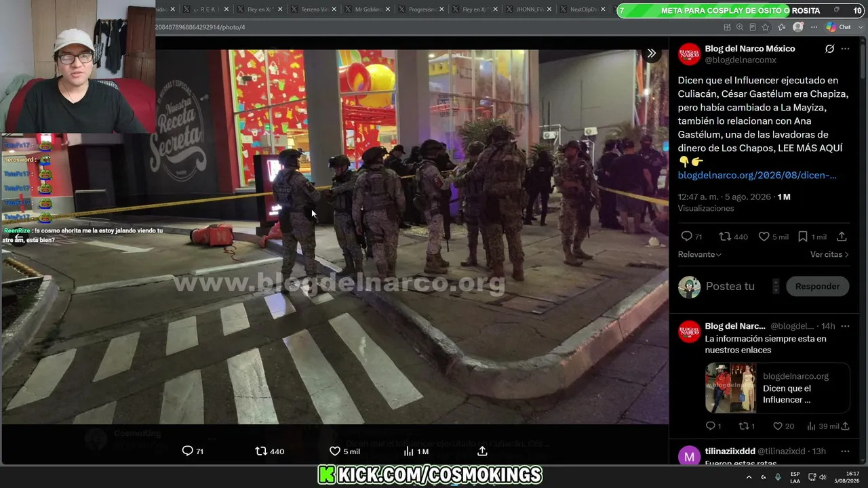
Task: Open the blogdelnarco.org/2026/08/dicen link
Action: tap(757, 175)
